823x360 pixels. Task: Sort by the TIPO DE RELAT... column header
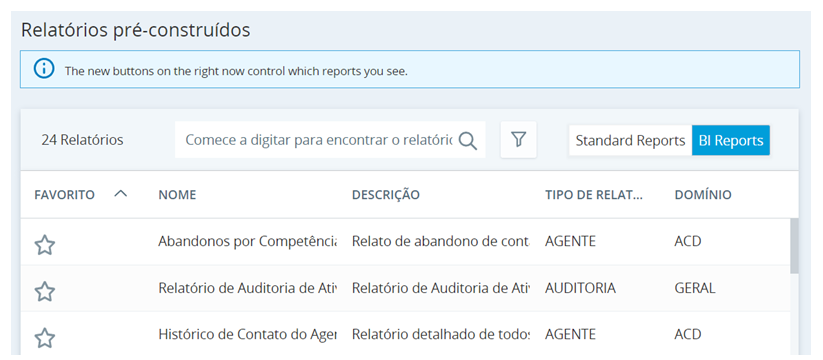[x=594, y=195]
